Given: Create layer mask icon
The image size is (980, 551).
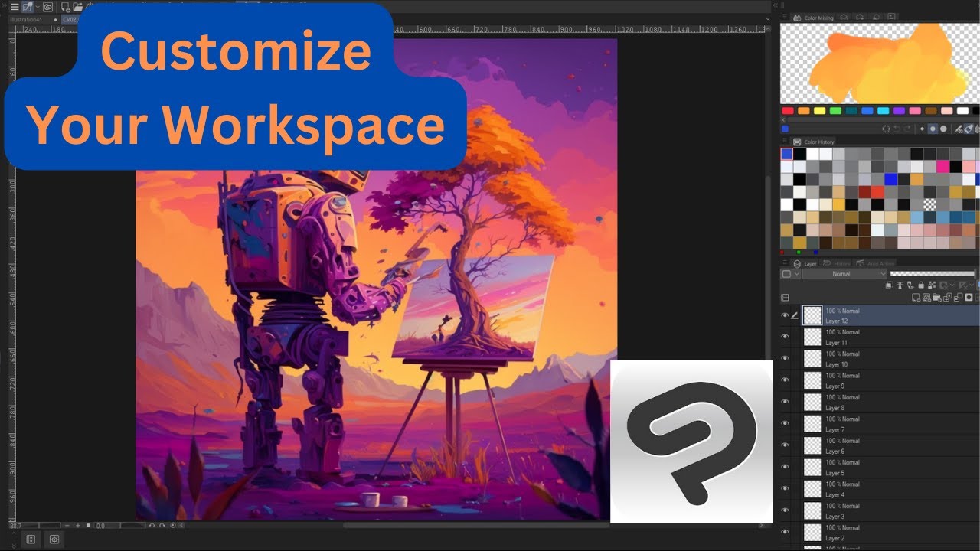Looking at the screenshot, I should coord(969,297).
